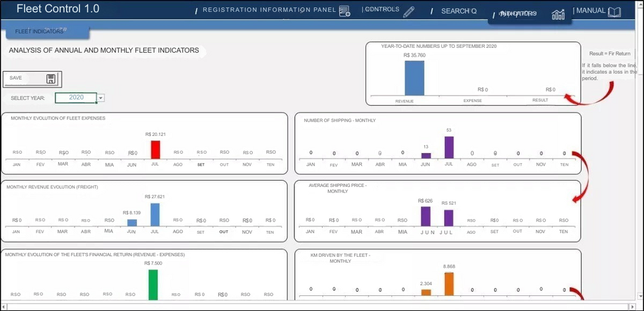Open the Select Year dropdown arrow
Viewport: 644px width, 311px height.
[x=101, y=98]
